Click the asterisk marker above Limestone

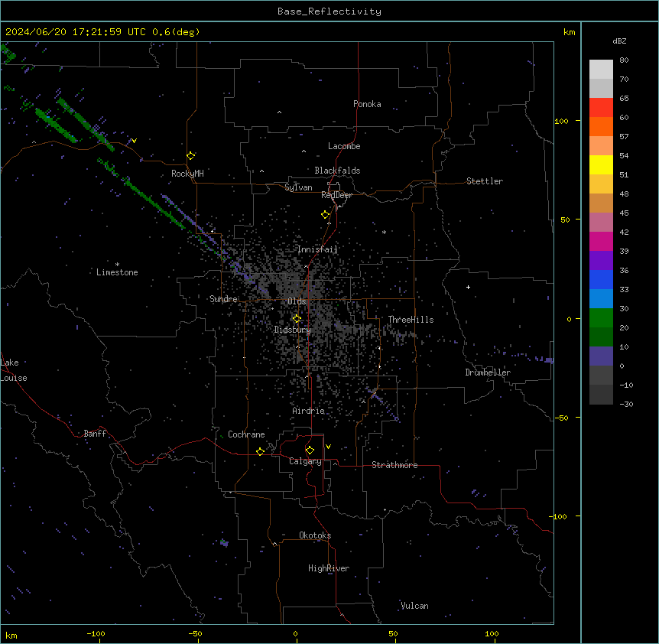click(117, 265)
